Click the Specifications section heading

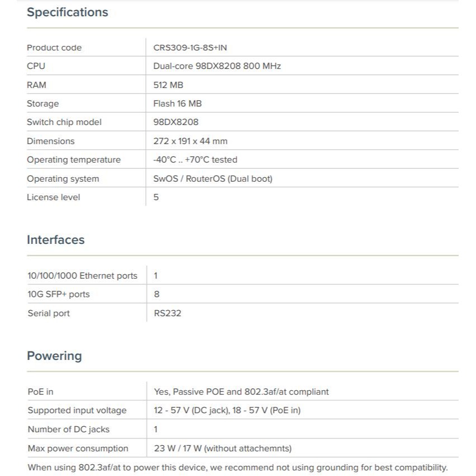(x=67, y=12)
